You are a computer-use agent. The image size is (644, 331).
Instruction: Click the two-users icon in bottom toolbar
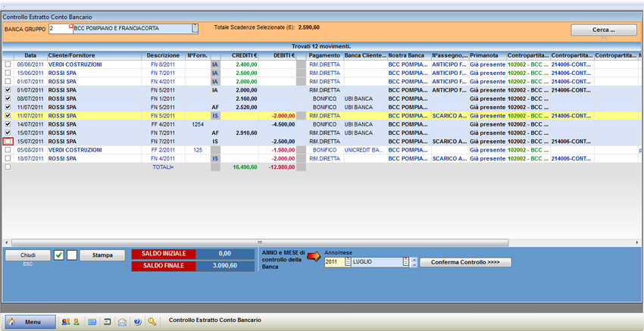[x=65, y=322]
